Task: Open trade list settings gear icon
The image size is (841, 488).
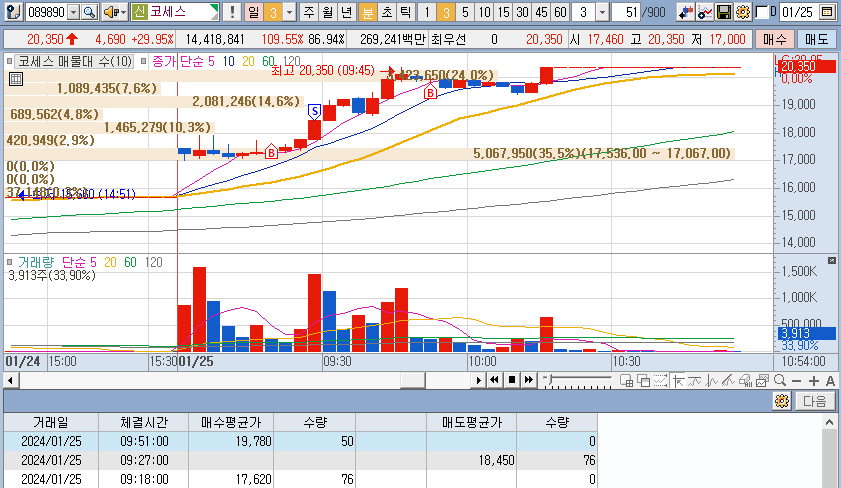Action: [782, 401]
